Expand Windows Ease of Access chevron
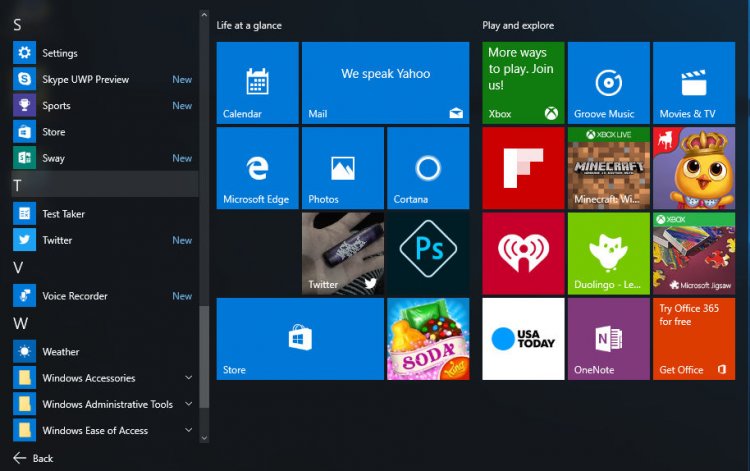Viewport: 750px width, 471px height. [188, 430]
